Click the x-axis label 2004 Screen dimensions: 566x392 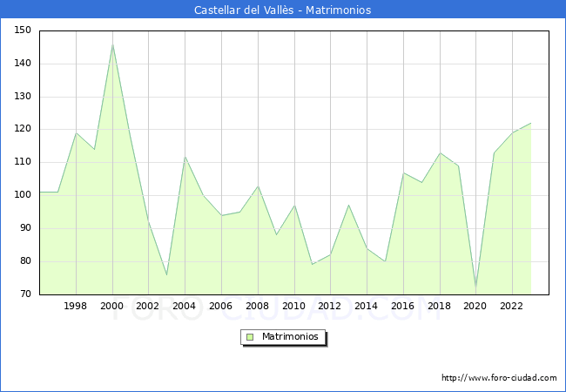click(184, 306)
